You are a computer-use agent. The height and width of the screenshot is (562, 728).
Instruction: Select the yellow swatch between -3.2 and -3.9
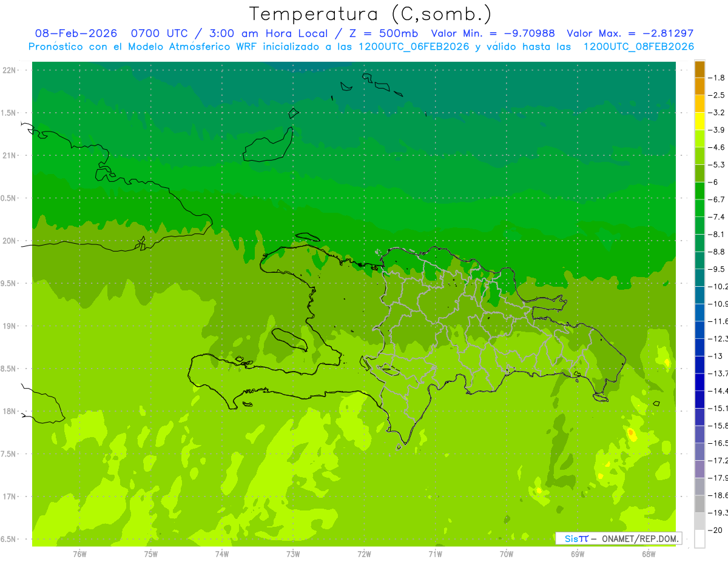(699, 121)
